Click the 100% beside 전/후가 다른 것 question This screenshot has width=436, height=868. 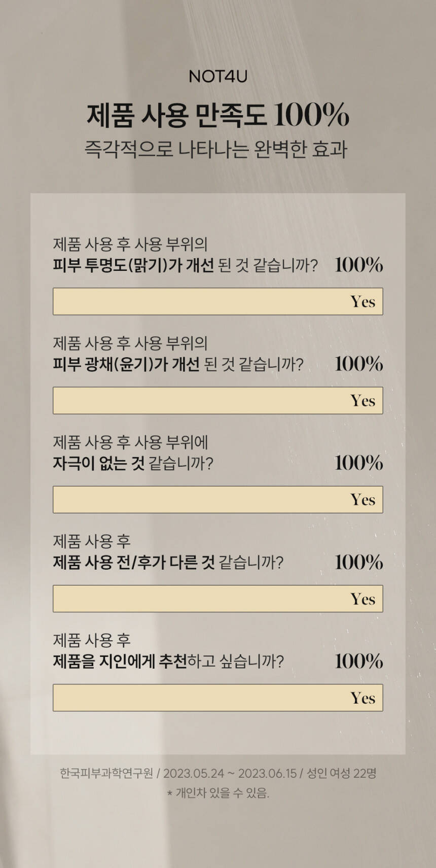point(358,562)
